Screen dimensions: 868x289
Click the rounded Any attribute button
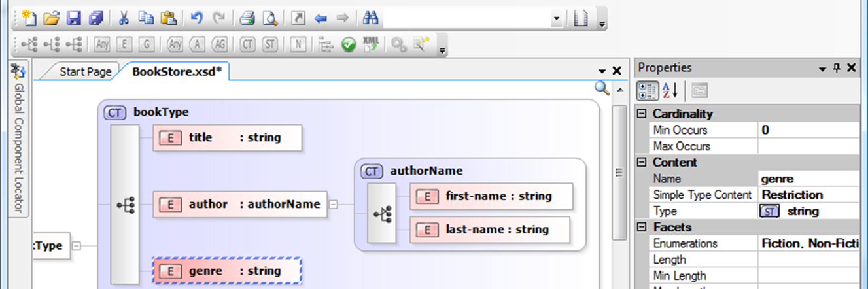[175, 44]
